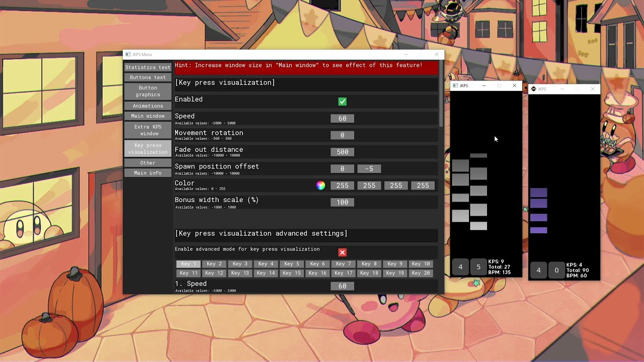This screenshot has width=644, height=362.
Task: Edit the Movement rotation value field
Action: (342, 135)
